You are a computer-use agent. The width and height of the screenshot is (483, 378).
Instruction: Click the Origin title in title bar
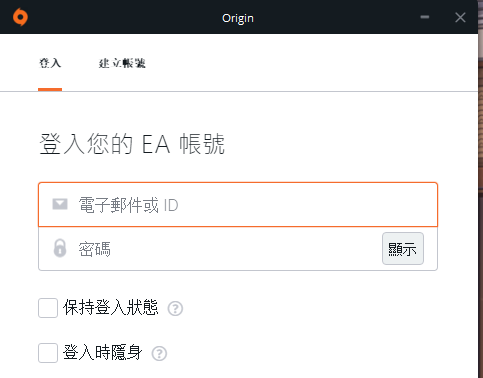click(238, 18)
